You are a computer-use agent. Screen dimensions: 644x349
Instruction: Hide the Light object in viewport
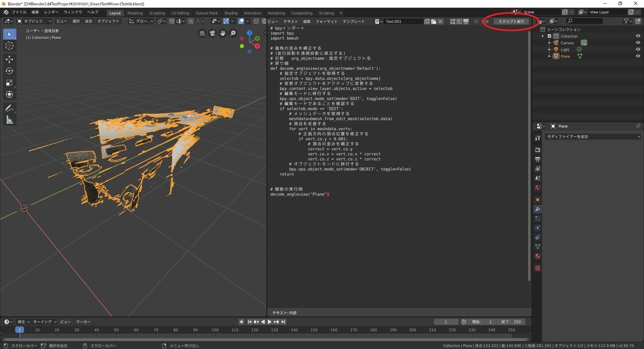tap(638, 49)
